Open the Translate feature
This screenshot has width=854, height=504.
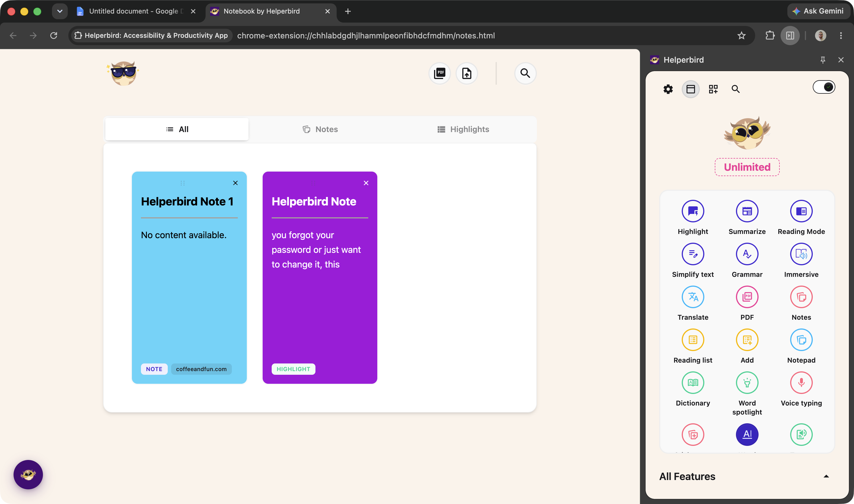[x=692, y=297]
